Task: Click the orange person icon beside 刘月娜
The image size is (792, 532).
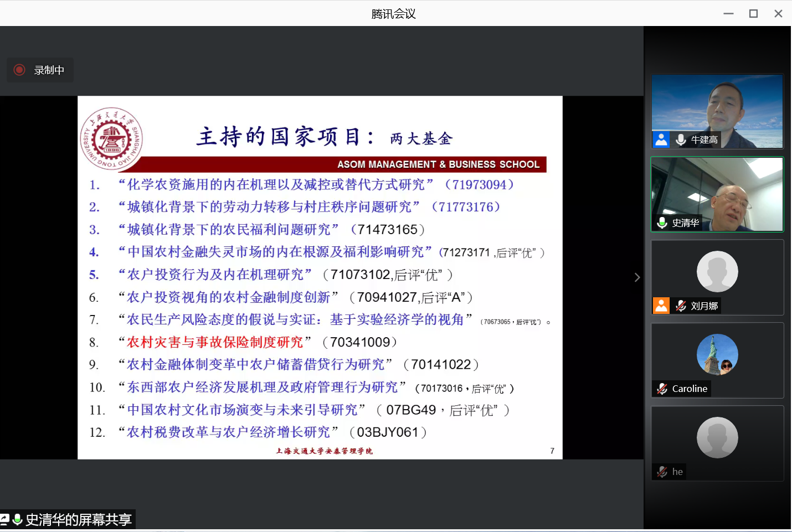Action: [661, 306]
